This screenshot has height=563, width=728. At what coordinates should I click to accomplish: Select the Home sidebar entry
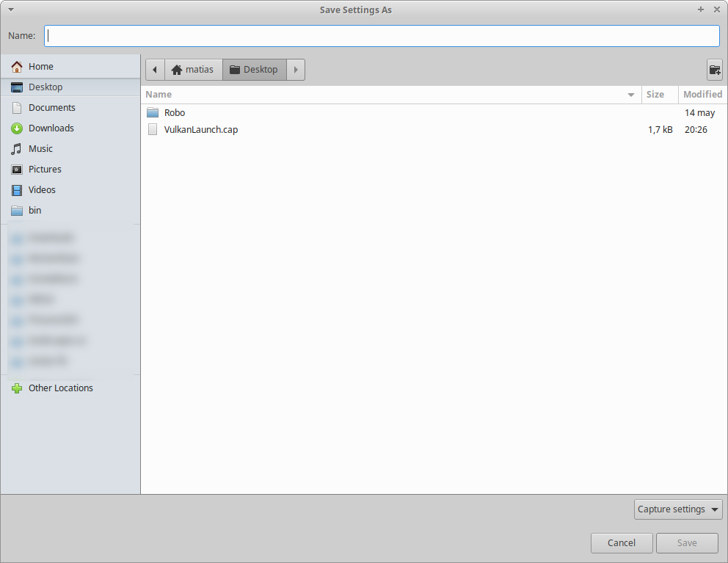point(40,66)
